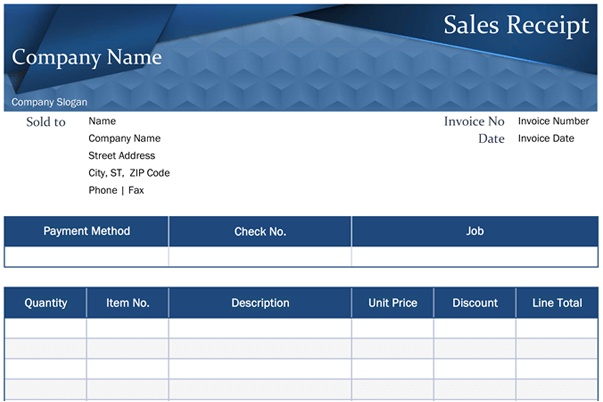Image resolution: width=603 pixels, height=402 pixels.
Task: Click the Invoice Date placeholder
Action: (x=546, y=139)
